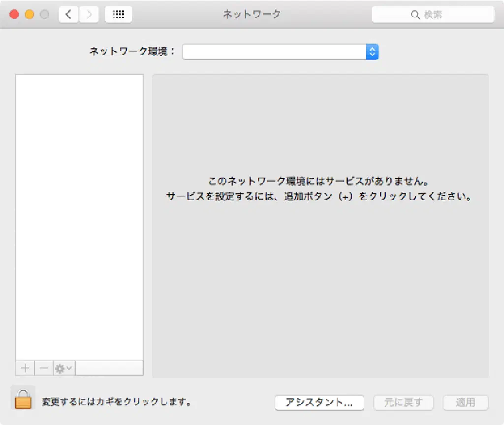504x425 pixels.
Task: Focus the 検索 search text field
Action: tap(443, 15)
